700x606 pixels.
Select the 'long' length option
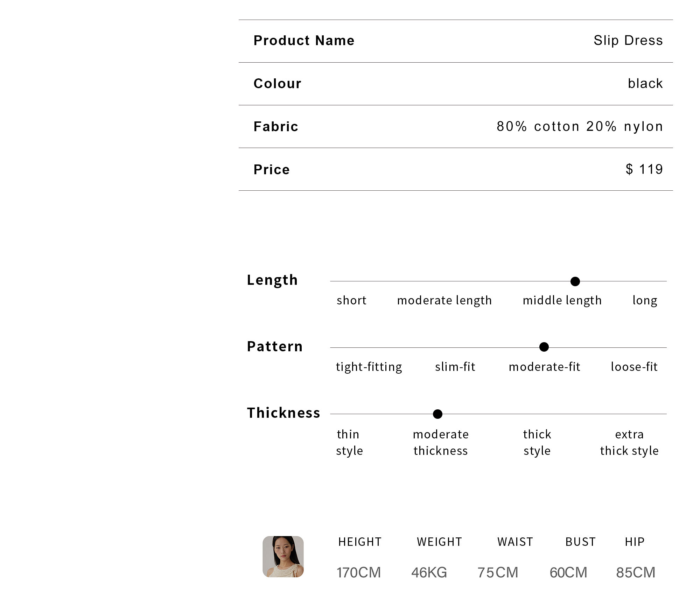(x=645, y=301)
